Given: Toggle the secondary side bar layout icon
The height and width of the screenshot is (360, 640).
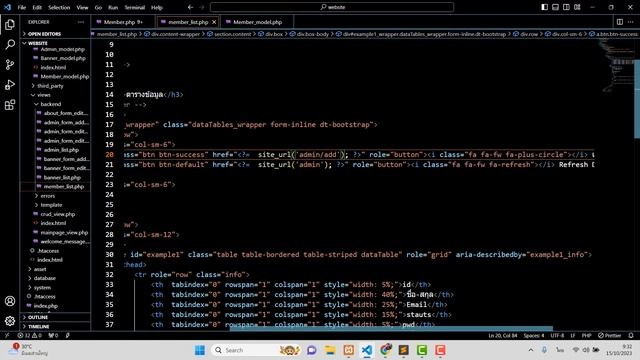Looking at the screenshot, I should click(x=566, y=7).
